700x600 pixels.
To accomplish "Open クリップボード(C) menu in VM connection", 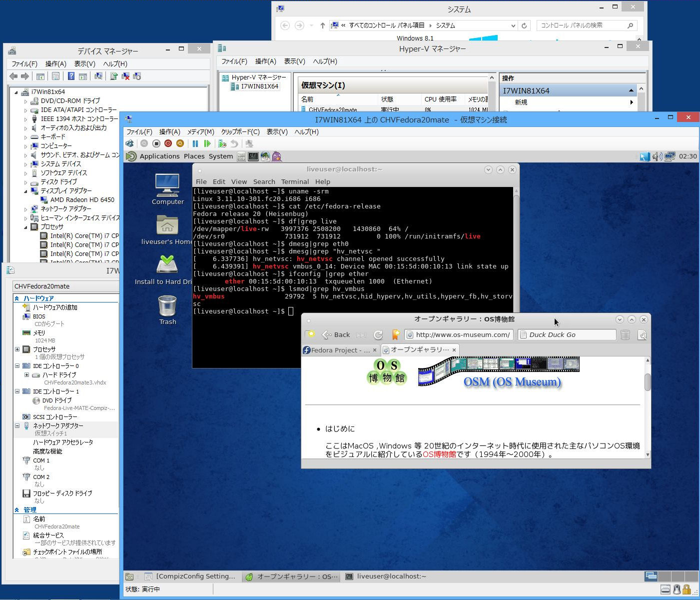I will (240, 132).
